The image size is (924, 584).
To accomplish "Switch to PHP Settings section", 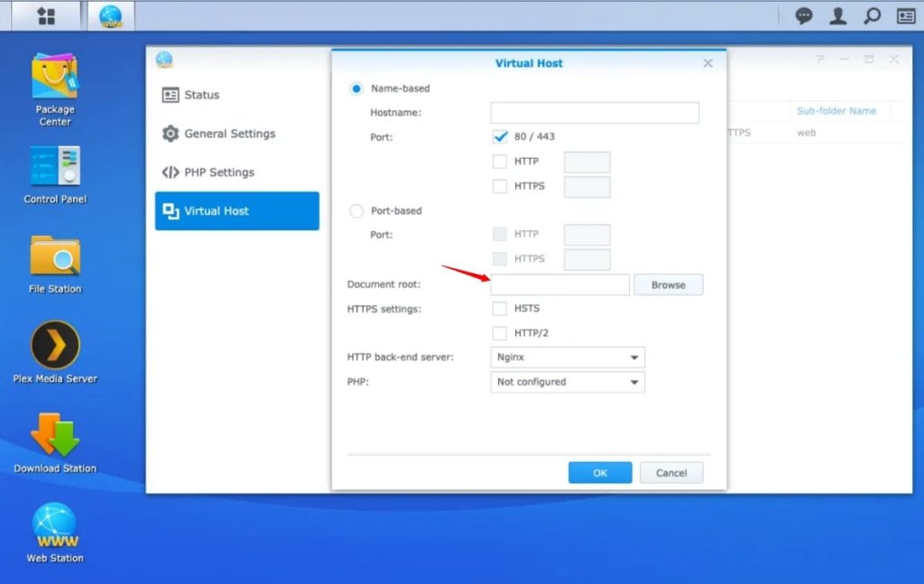I will point(237,172).
